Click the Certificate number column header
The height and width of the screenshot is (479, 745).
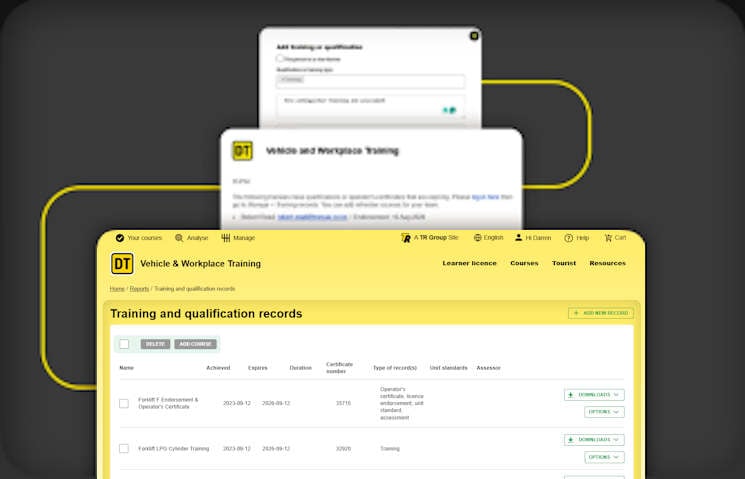[339, 368]
